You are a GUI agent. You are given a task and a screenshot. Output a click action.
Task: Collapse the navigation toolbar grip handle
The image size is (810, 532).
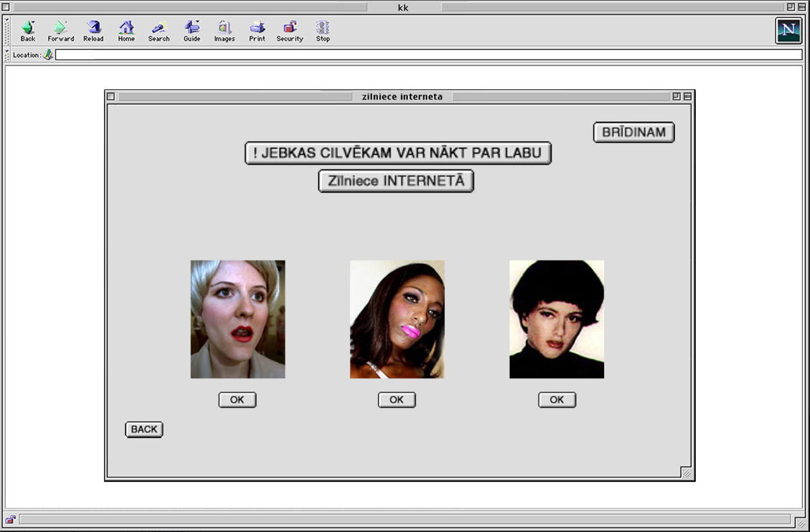pos(7,31)
